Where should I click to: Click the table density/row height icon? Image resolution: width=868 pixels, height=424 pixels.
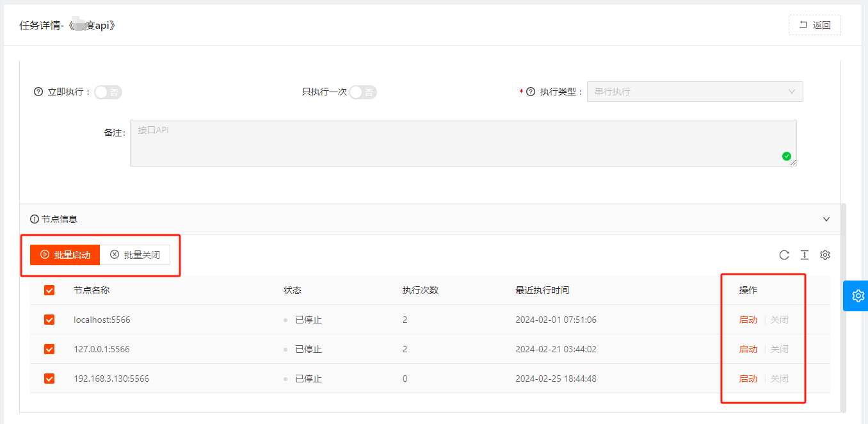coord(805,255)
